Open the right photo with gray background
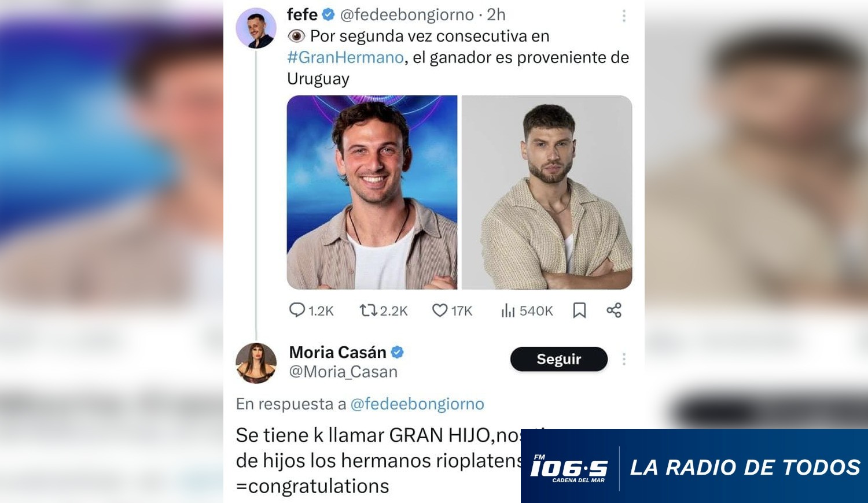This screenshot has width=868, height=503. pos(547,192)
